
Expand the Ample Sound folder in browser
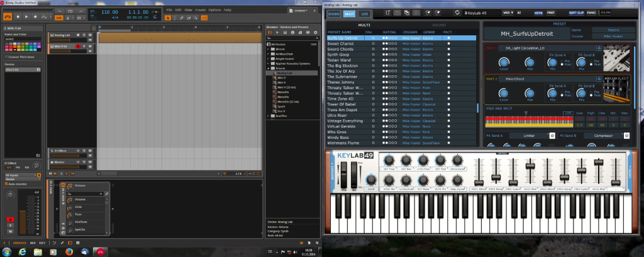coord(268,58)
